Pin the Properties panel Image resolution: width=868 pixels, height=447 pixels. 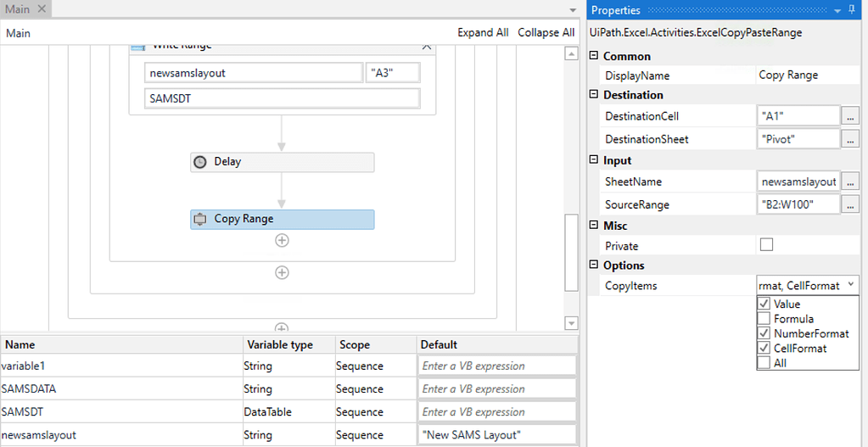tap(851, 10)
